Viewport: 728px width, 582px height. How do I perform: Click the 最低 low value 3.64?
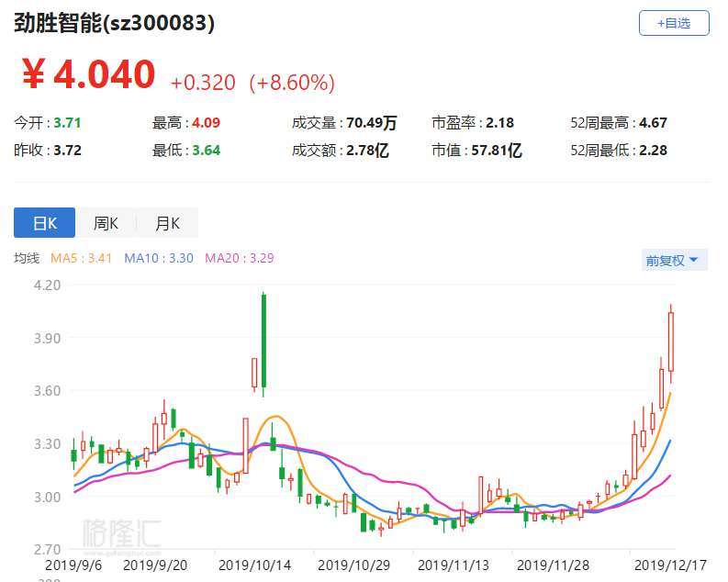click(207, 151)
